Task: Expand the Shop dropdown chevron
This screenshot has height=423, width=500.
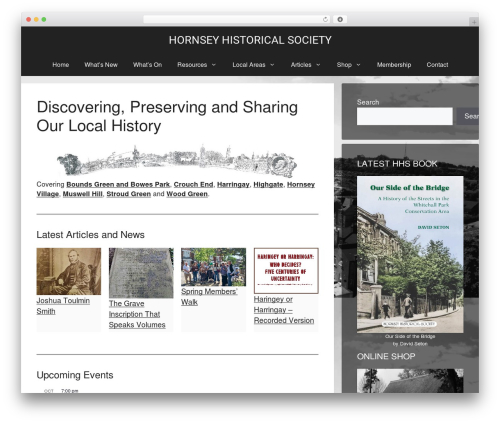Action: coord(358,65)
